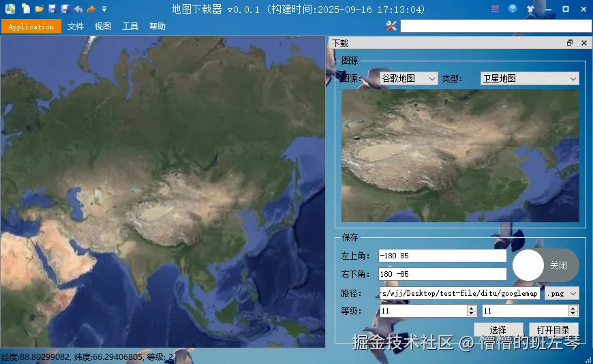Click the purple striped lines icon in title bar
The image size is (593, 364).
pyautogui.click(x=495, y=9)
